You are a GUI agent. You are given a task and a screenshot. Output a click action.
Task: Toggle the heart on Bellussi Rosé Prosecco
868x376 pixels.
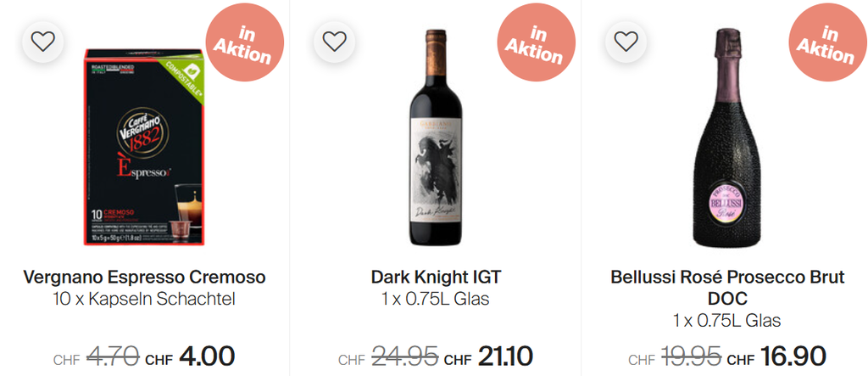tap(626, 41)
